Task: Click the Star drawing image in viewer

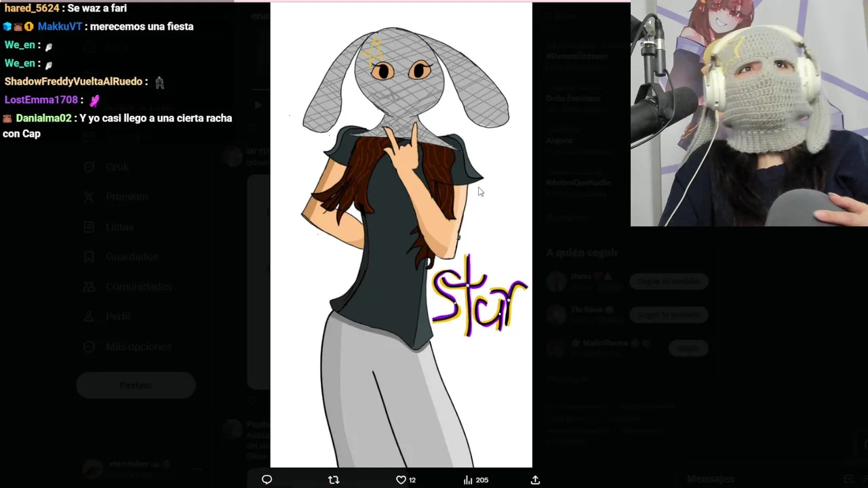Action: tap(401, 235)
